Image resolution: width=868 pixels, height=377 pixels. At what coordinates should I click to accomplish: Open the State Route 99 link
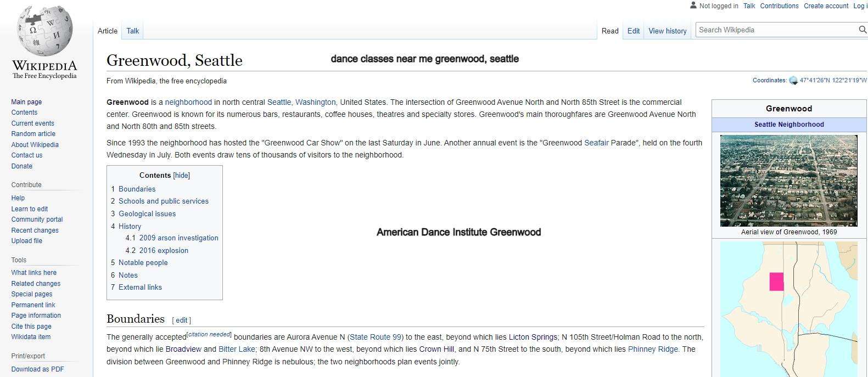[x=376, y=337]
